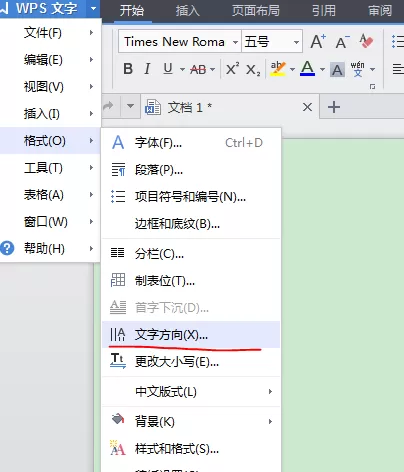Click the Help question mark icon

tap(7, 248)
